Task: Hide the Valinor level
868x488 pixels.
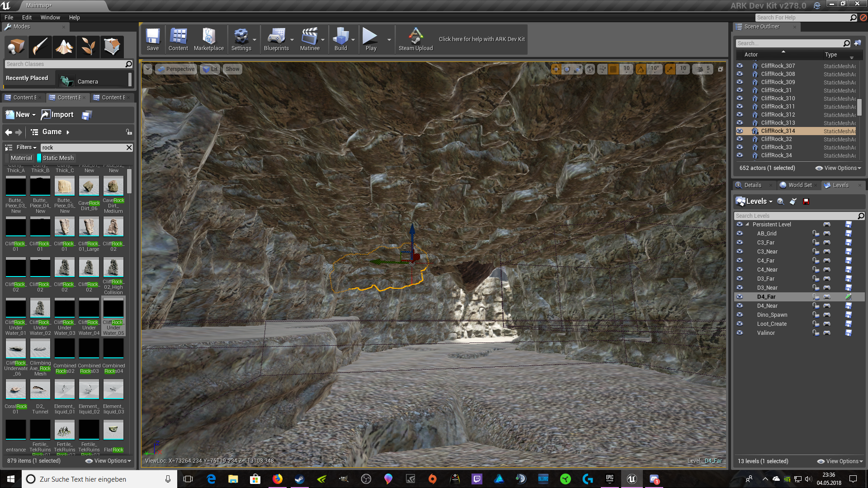Action: tap(740, 333)
